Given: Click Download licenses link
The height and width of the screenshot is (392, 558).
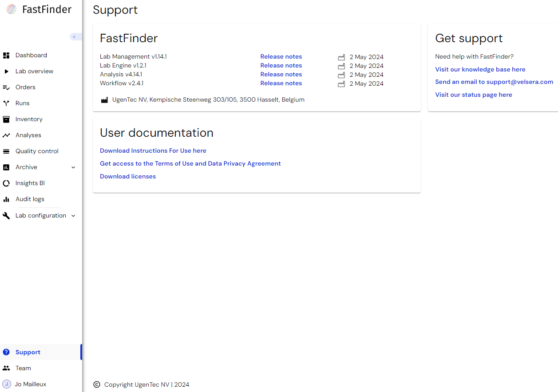Looking at the screenshot, I should tap(128, 176).
